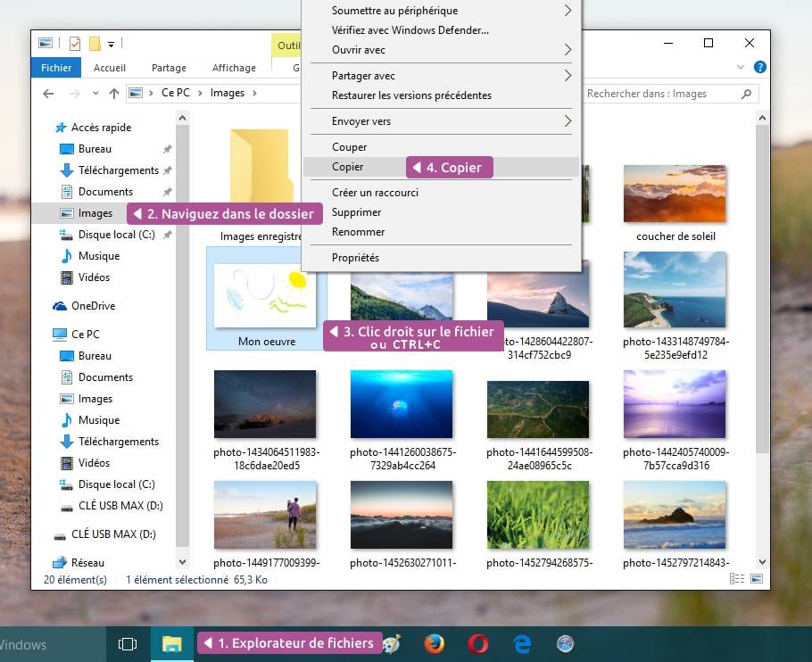The height and width of the screenshot is (662, 812).
Task: Open Firefox from the taskbar
Action: tap(434, 643)
